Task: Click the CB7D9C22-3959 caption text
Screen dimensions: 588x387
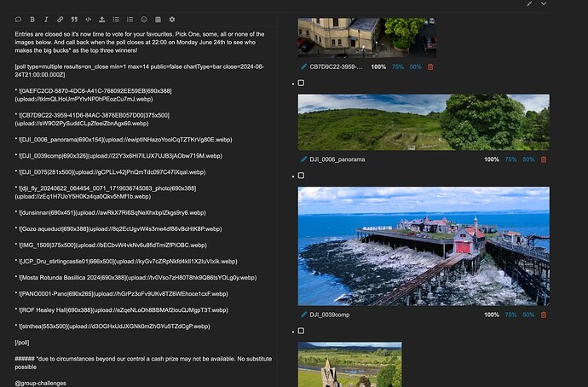Action: [336, 66]
